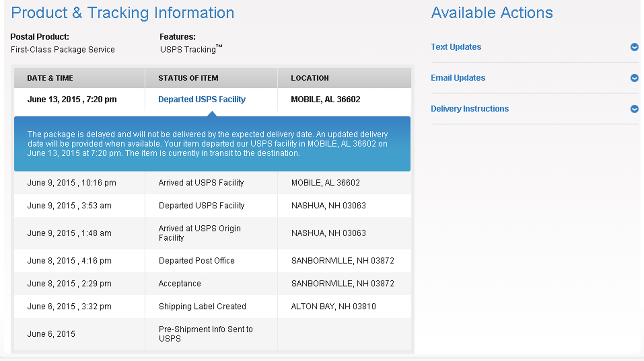The width and height of the screenshot is (644, 361).
Task: Select the June 9 10:16 pm arrival row
Action: tap(212, 183)
